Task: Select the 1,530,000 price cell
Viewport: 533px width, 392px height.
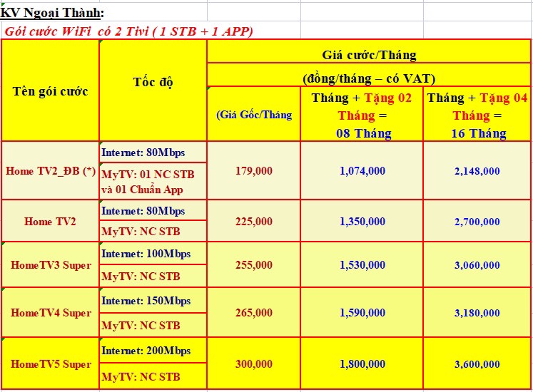Action: (x=362, y=264)
